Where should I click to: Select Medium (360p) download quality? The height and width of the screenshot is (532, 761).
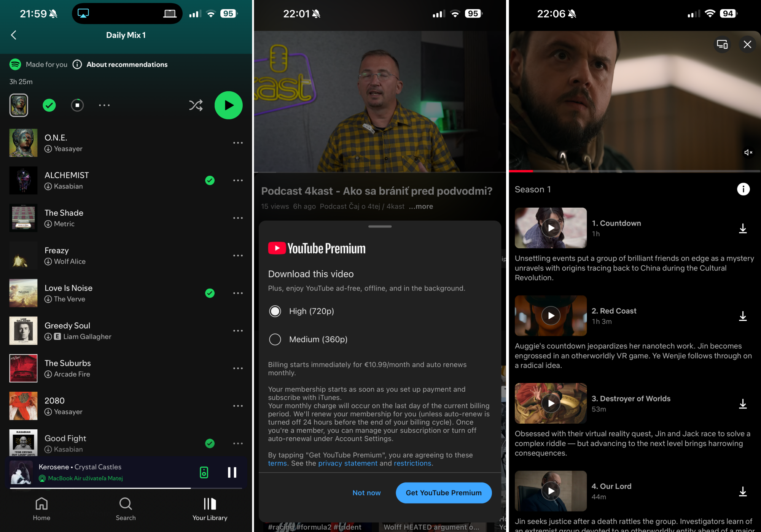(275, 339)
